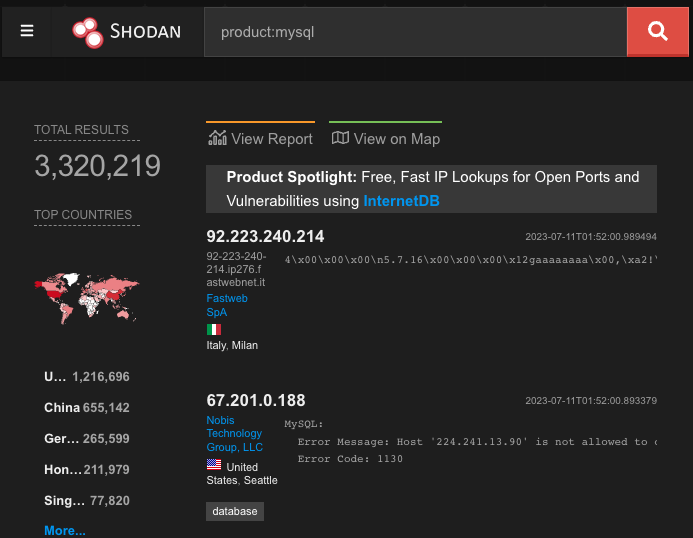This screenshot has height=538, width=693.
Task: Filter results by China
Action: (87, 408)
